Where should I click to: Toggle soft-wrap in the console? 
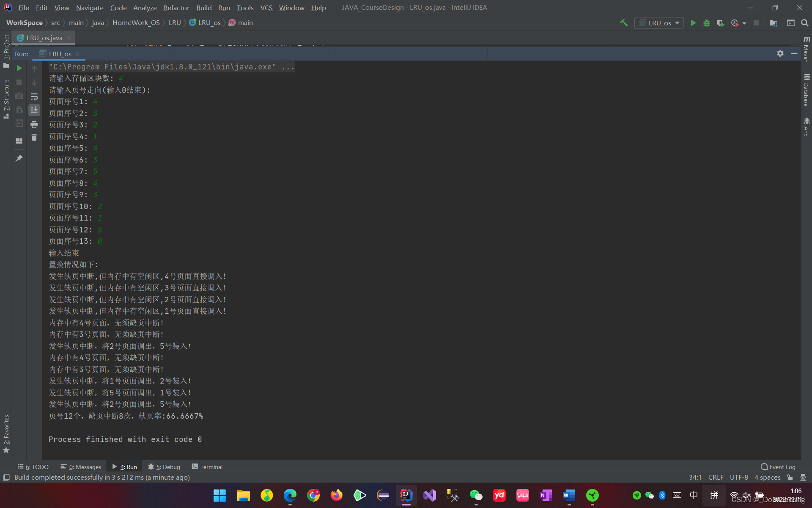pos(34,97)
